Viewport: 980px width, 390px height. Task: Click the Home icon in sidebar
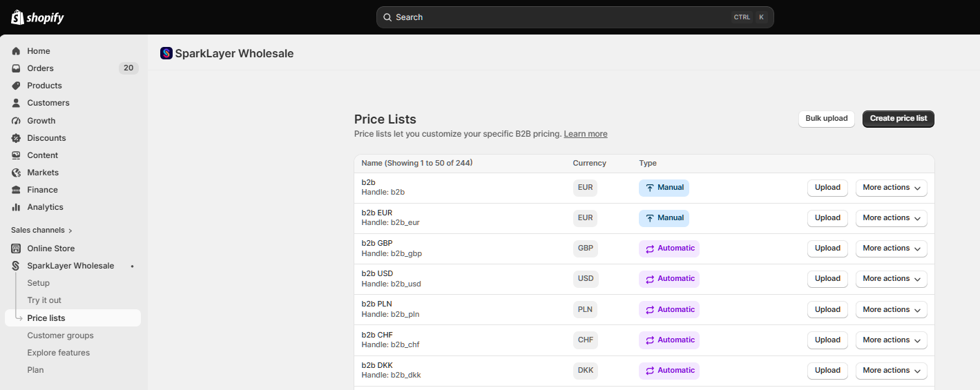point(16,51)
